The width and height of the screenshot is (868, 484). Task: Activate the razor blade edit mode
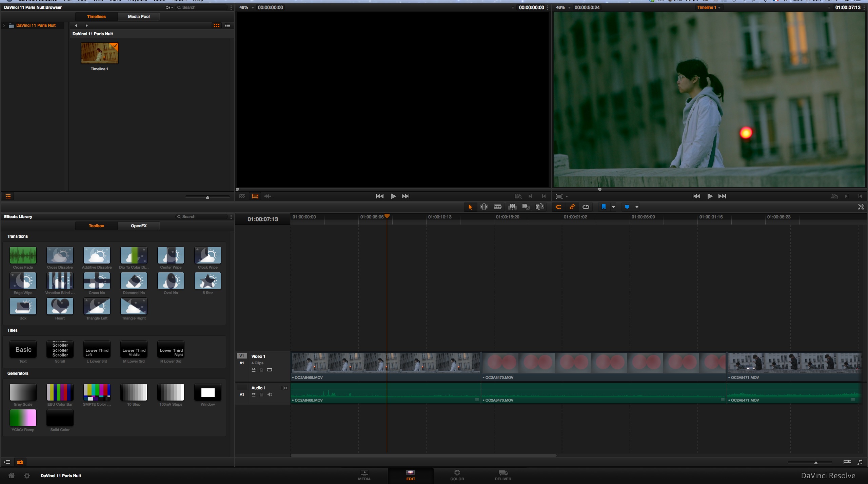[x=497, y=207]
